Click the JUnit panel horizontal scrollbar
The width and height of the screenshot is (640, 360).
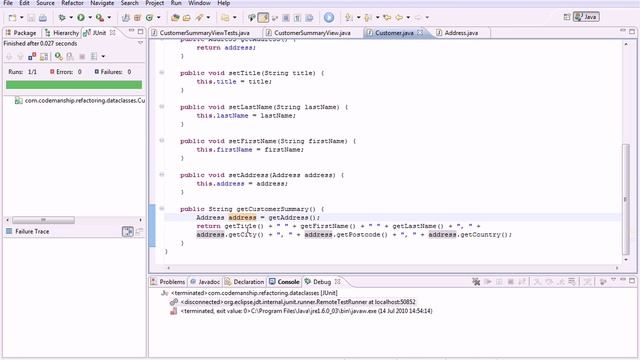pyautogui.click(x=43, y=220)
